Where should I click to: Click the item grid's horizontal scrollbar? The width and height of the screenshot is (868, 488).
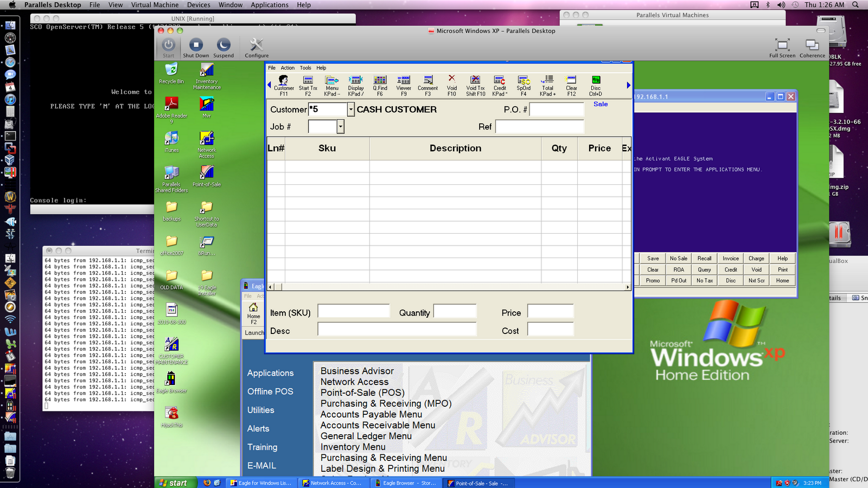(449, 287)
